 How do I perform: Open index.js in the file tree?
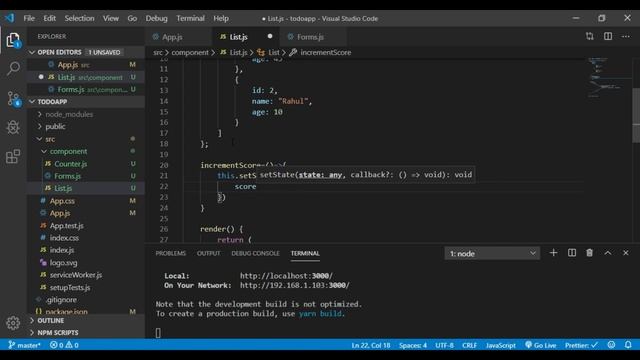[86, 250]
